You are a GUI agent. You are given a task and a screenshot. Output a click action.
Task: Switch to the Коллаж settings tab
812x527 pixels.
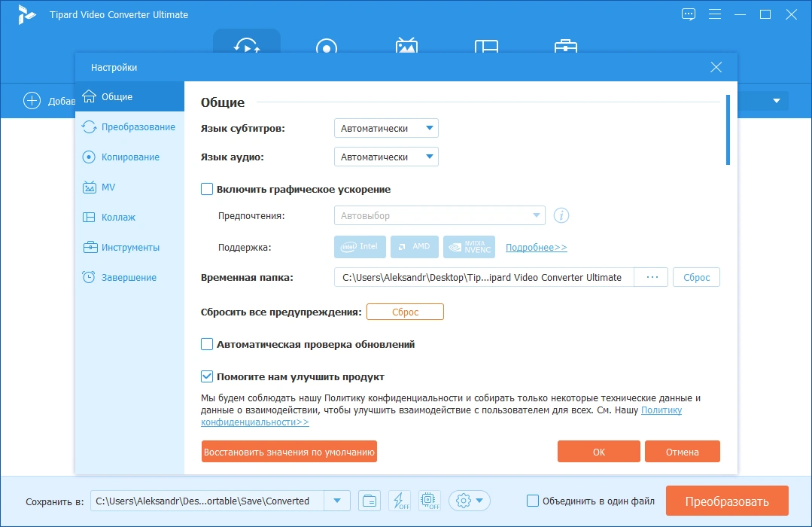129,217
